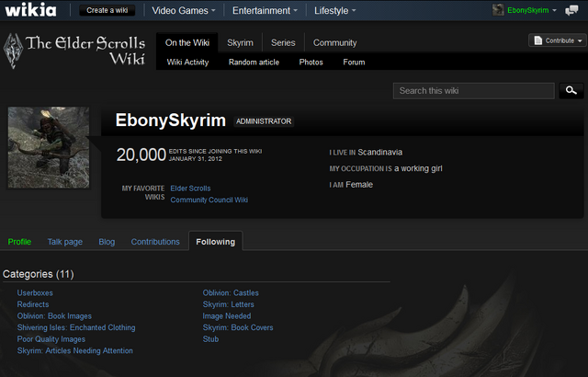Screen dimensions: 588x377
Task: Select the On the Wiki tab
Action: [x=187, y=43]
